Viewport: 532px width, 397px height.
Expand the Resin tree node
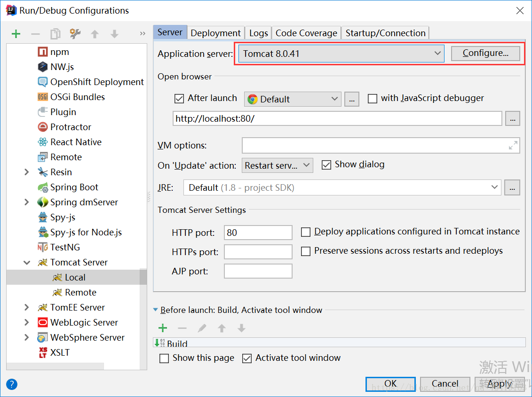click(26, 172)
